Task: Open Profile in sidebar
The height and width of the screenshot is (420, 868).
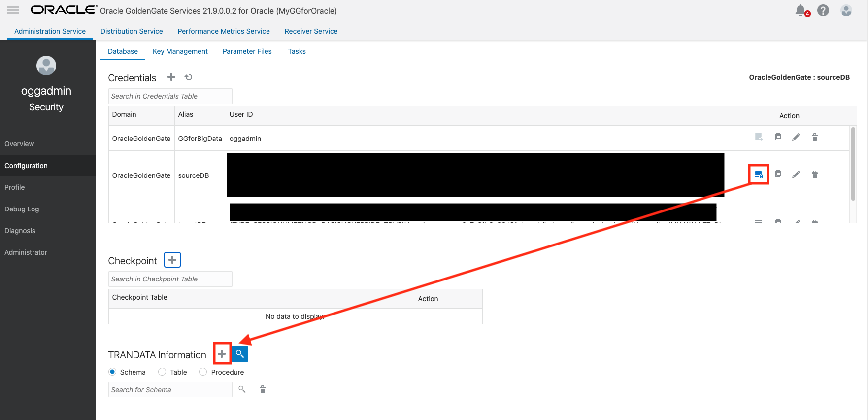Action: 48,187
